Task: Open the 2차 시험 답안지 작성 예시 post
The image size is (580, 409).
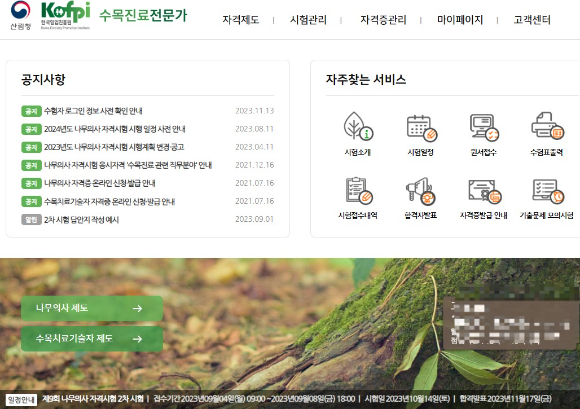Action: (81, 220)
